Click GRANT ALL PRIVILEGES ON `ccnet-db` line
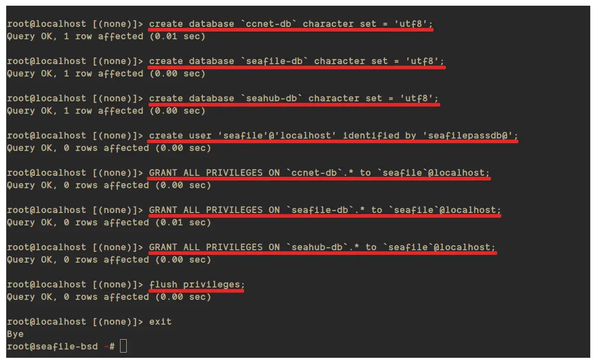 tap(319, 173)
